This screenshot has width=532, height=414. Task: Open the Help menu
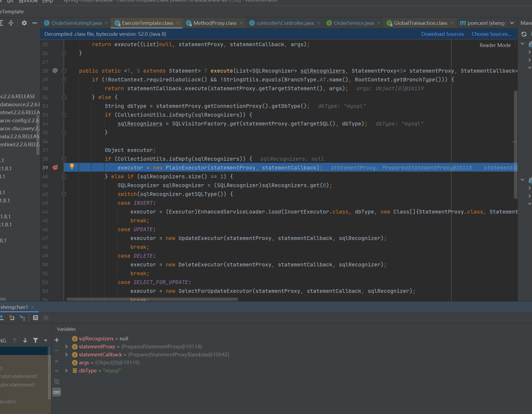point(48,1)
